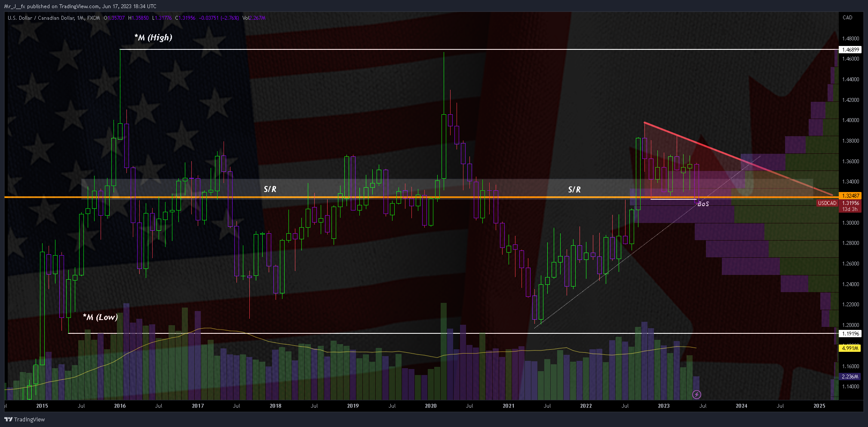868x427 pixels.
Task: Click the Vol 2.267M readout
Action: pyautogui.click(x=254, y=18)
